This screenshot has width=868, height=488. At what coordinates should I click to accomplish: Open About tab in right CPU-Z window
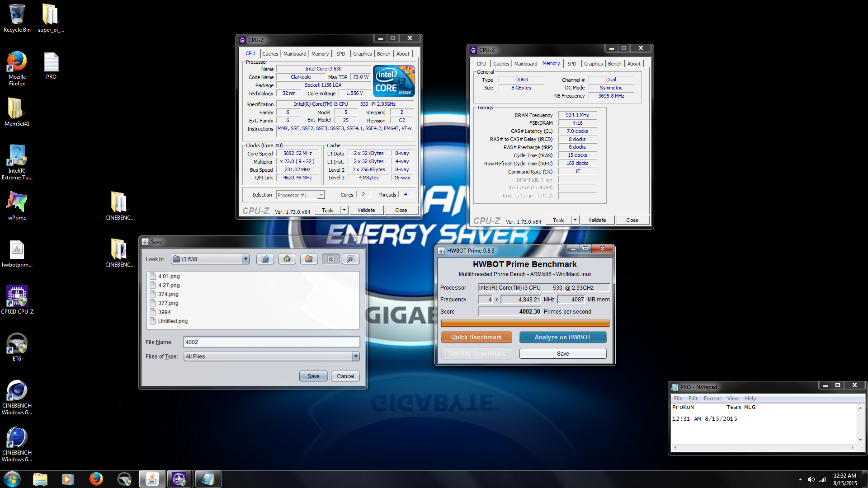click(x=633, y=64)
